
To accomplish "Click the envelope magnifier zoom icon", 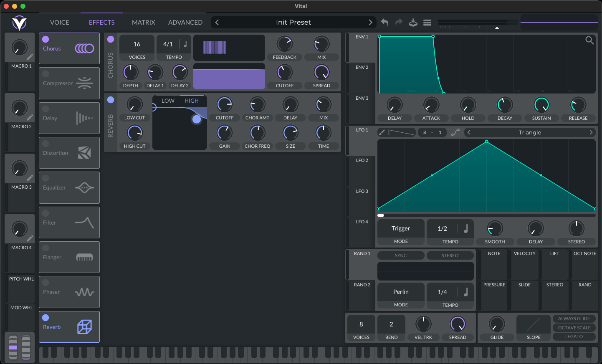I will pyautogui.click(x=589, y=40).
